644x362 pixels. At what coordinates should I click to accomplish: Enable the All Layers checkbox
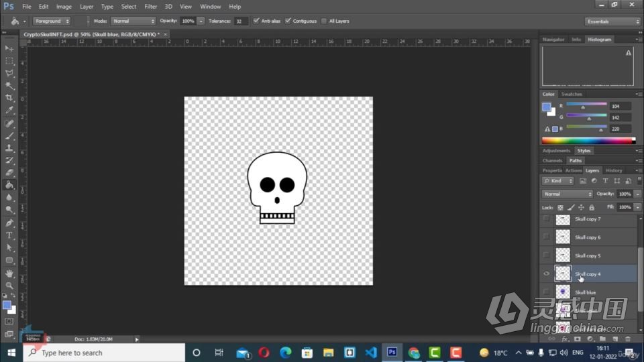click(324, 21)
